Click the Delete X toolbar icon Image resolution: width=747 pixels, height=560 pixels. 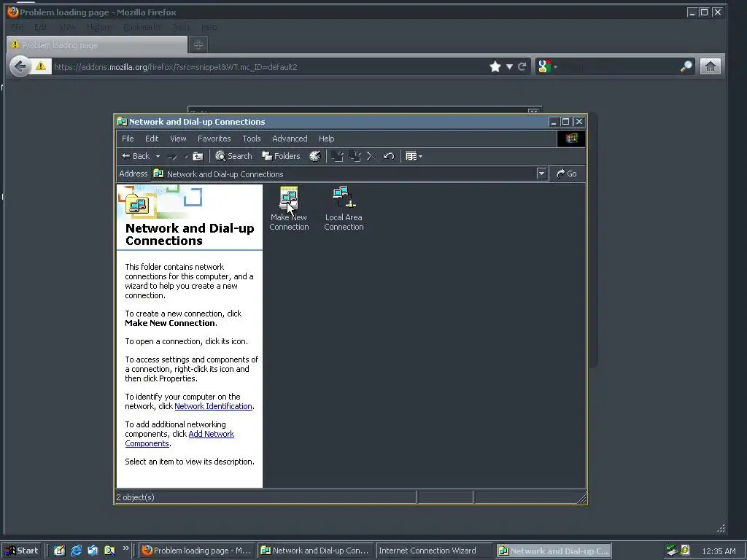[371, 156]
